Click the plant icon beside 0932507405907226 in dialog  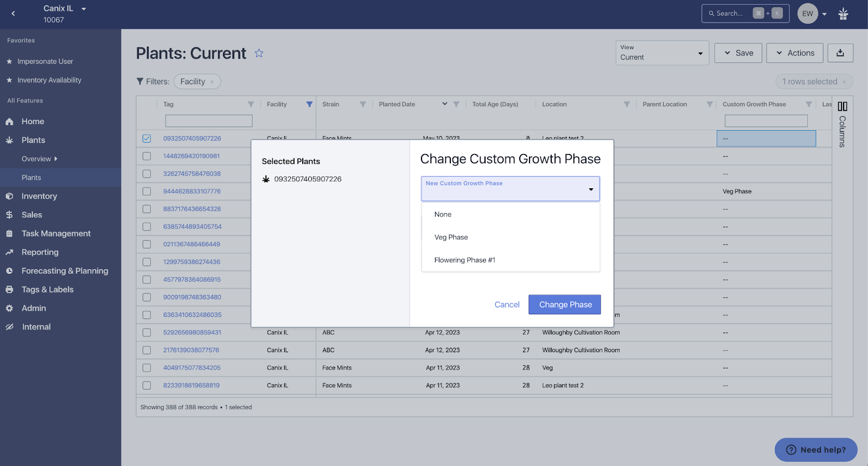(x=266, y=179)
